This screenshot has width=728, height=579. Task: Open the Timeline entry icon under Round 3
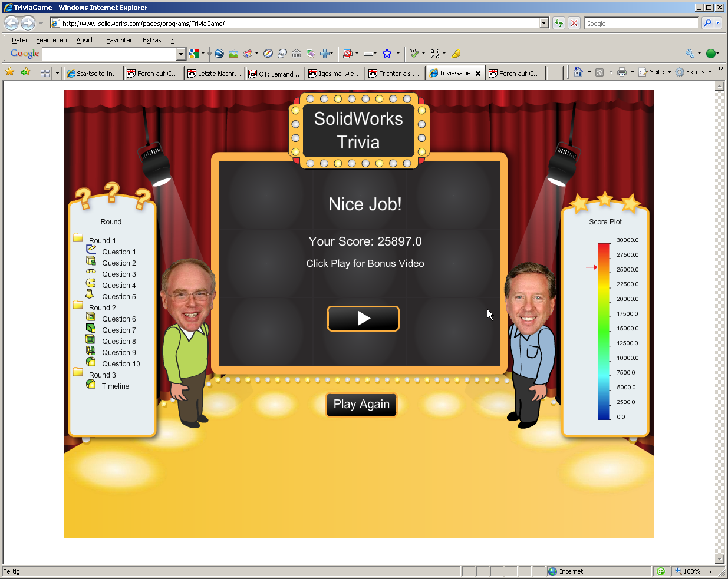91,384
